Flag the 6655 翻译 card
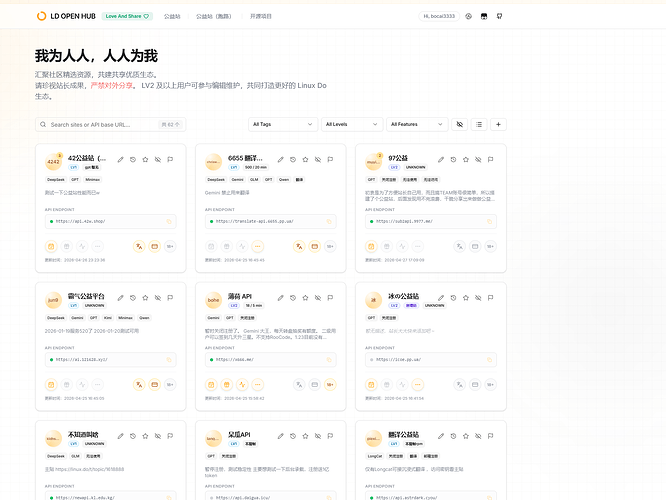 pyautogui.click(x=330, y=160)
